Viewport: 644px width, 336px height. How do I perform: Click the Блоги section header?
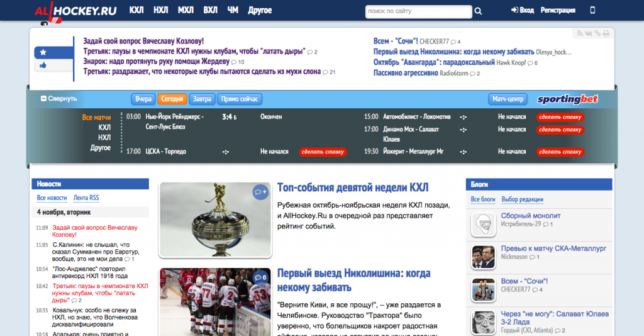[x=539, y=184]
